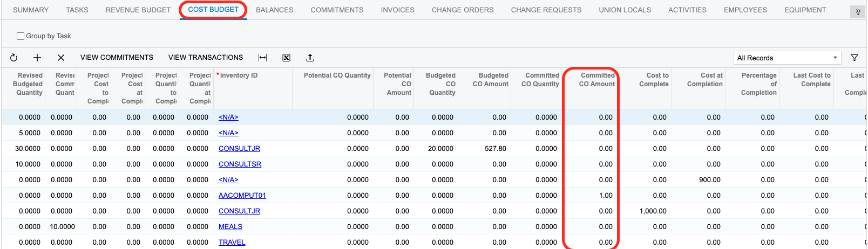Follow the TRAVEL inventory link
The width and height of the screenshot is (868, 249).
(x=232, y=242)
